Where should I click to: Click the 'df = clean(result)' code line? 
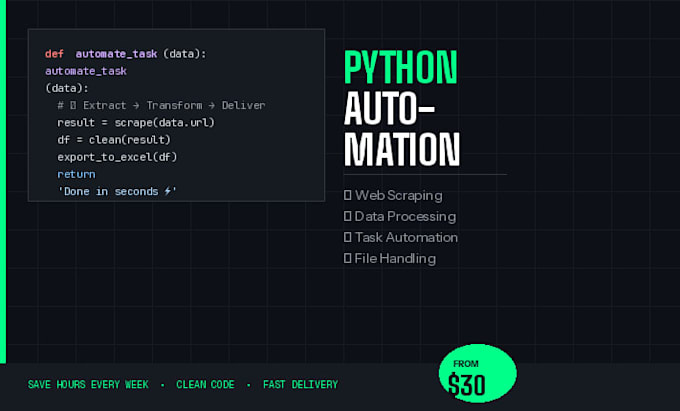tap(114, 140)
